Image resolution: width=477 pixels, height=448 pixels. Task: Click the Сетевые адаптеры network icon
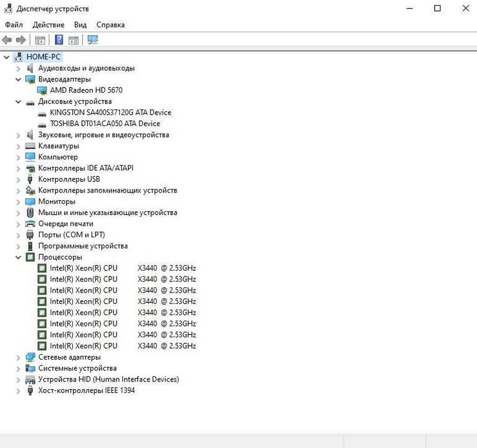[x=30, y=357]
